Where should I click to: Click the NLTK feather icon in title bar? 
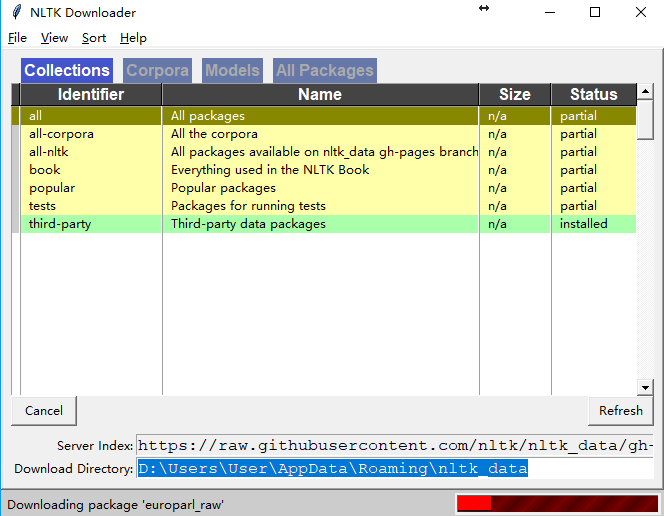point(16,12)
